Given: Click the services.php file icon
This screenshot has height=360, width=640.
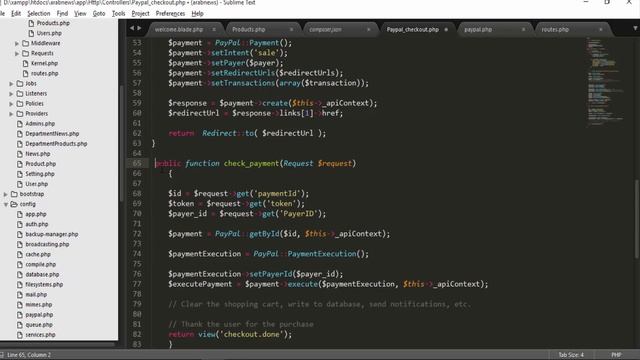Looking at the screenshot, I should click(19, 335).
